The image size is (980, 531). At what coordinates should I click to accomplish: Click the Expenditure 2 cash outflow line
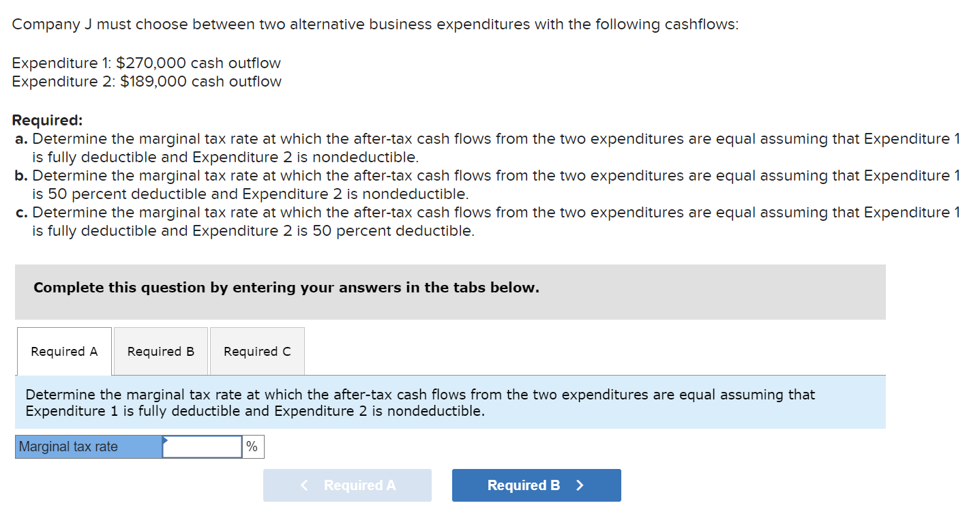tap(147, 81)
